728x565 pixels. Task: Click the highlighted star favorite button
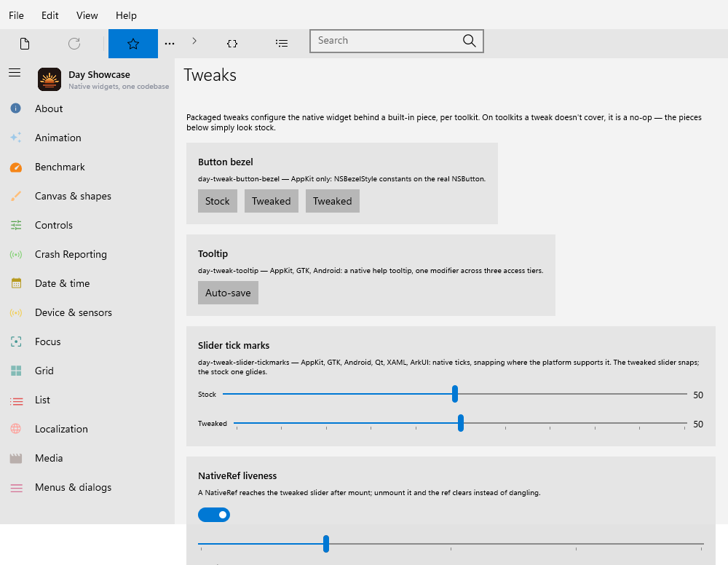[133, 44]
